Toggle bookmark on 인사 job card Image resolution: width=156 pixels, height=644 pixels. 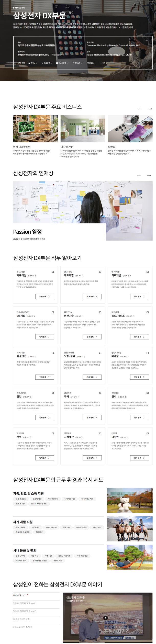[x=147, y=393]
